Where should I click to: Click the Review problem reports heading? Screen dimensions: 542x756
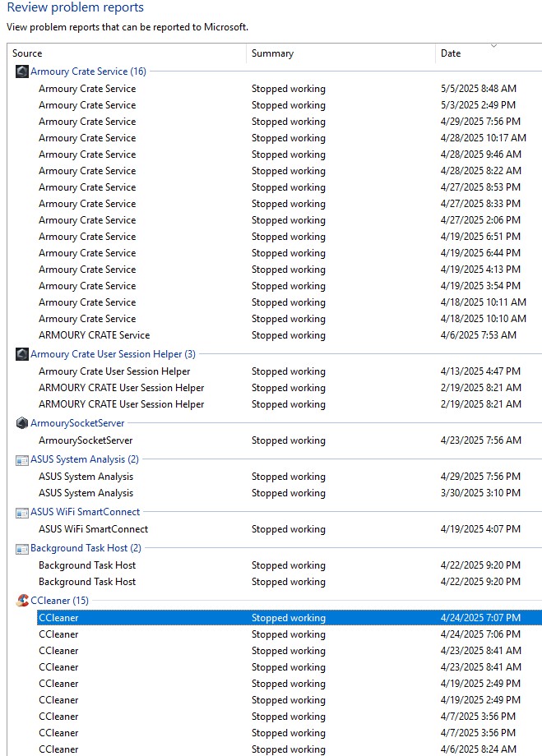tap(76, 7)
